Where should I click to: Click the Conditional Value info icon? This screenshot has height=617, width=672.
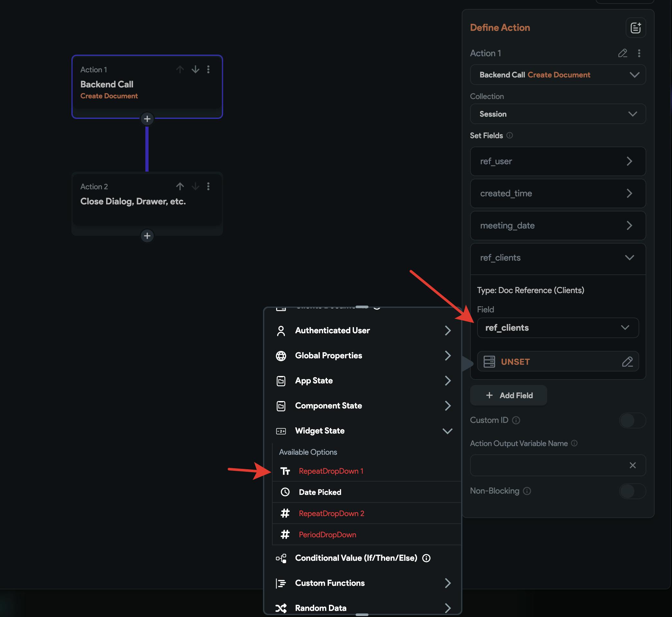coord(426,558)
